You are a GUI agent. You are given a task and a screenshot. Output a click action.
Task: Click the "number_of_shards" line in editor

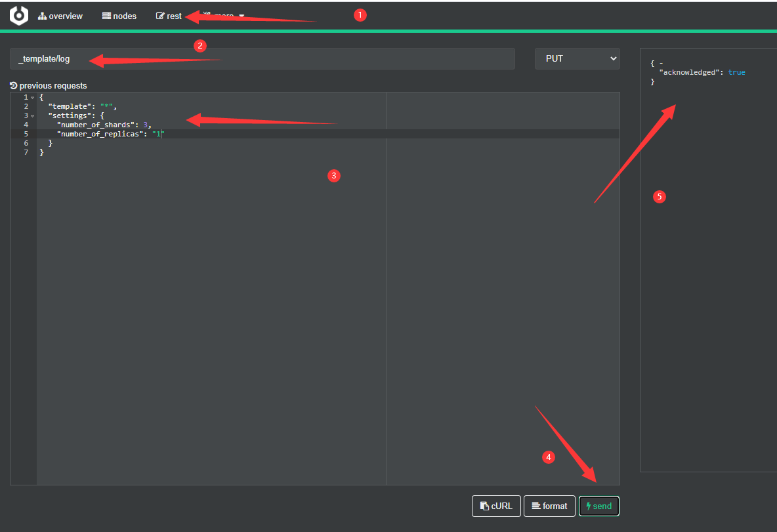(x=104, y=125)
